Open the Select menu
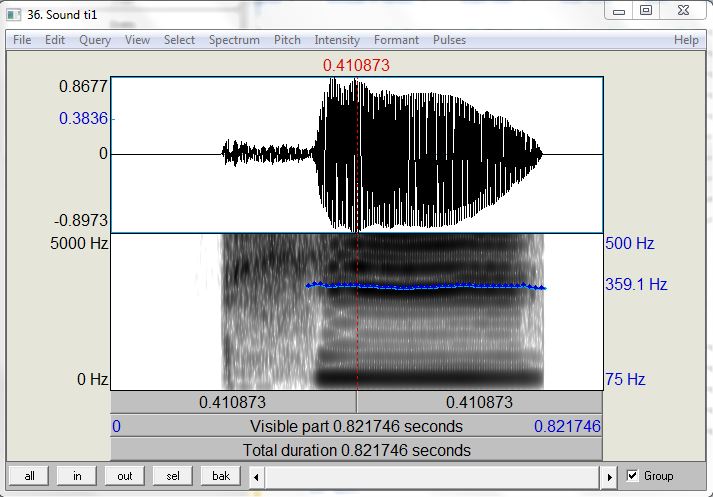This screenshot has width=713, height=497. (179, 40)
